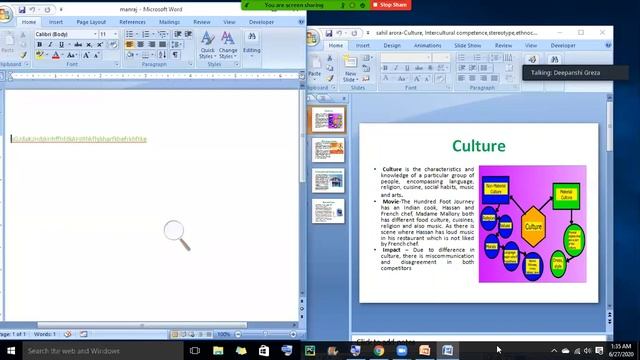Click taskbar search box
Viewport: 640px width, 360px height.
(x=103, y=351)
